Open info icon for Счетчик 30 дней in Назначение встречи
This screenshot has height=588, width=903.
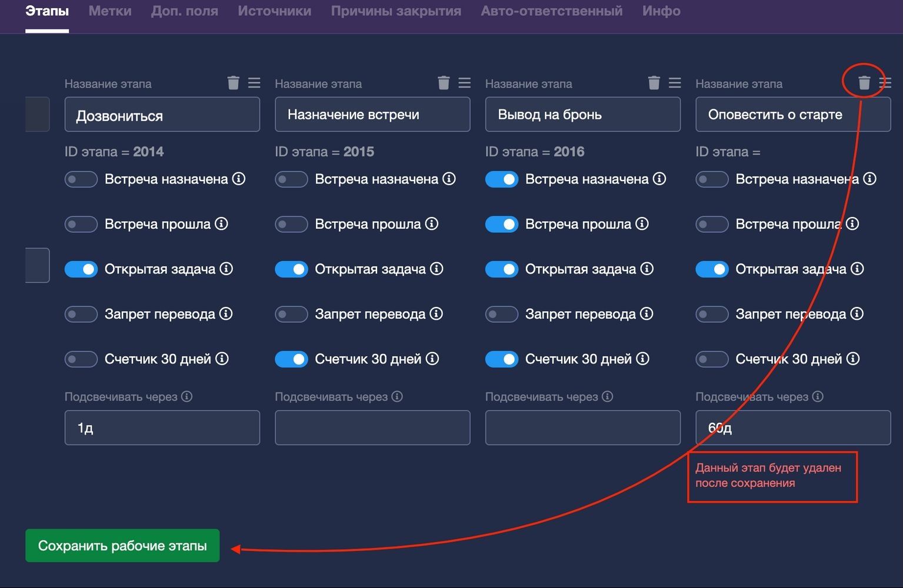coord(432,359)
